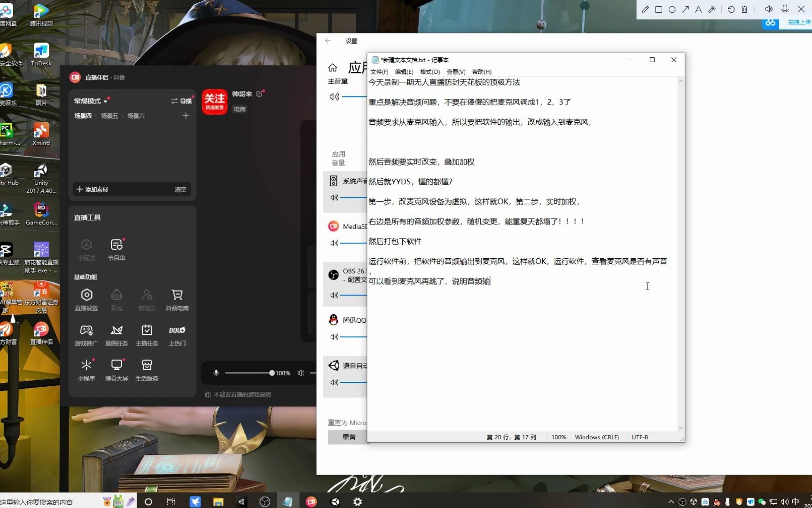Open 文件(F) menu in Notepad
The image size is (812, 508).
point(379,72)
